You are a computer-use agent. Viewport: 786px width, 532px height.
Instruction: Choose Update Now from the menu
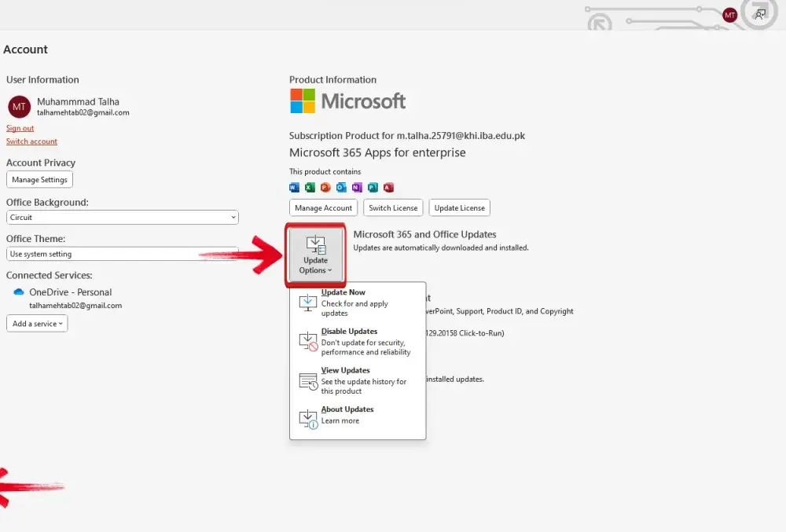[358, 302]
